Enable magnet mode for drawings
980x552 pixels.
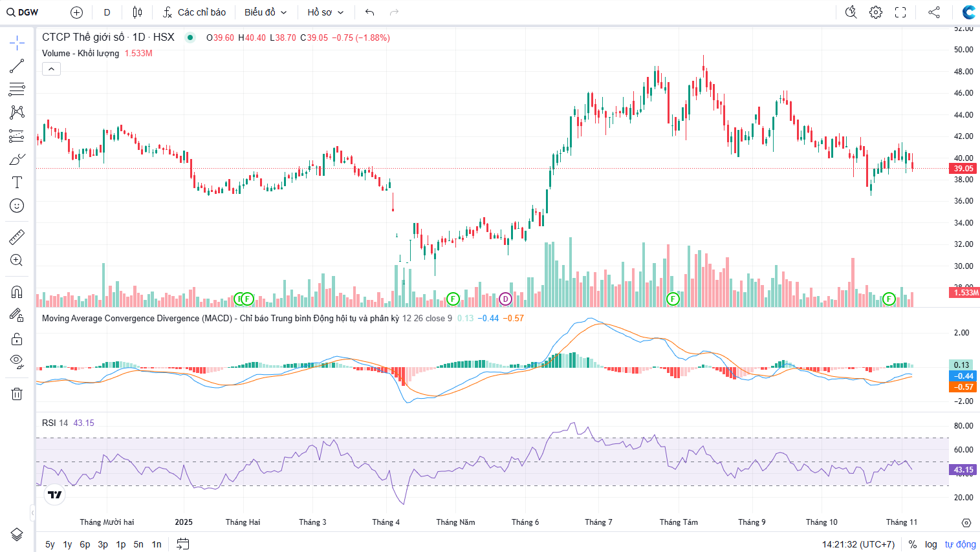[x=17, y=292]
